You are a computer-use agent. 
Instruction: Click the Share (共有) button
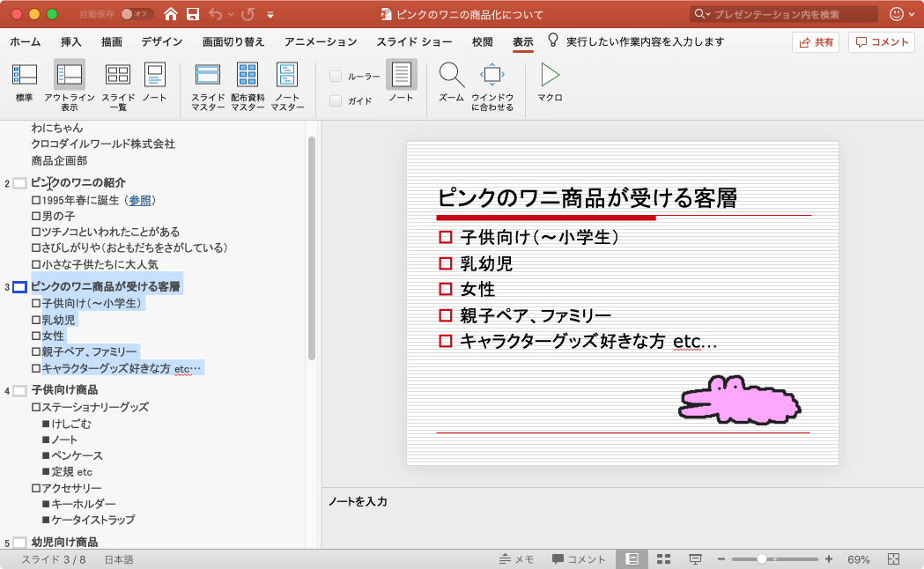[816, 41]
